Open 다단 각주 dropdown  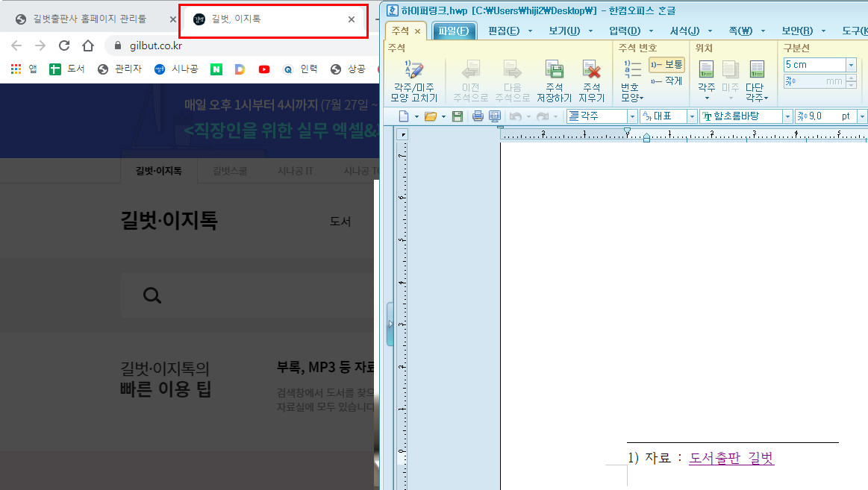(x=756, y=81)
